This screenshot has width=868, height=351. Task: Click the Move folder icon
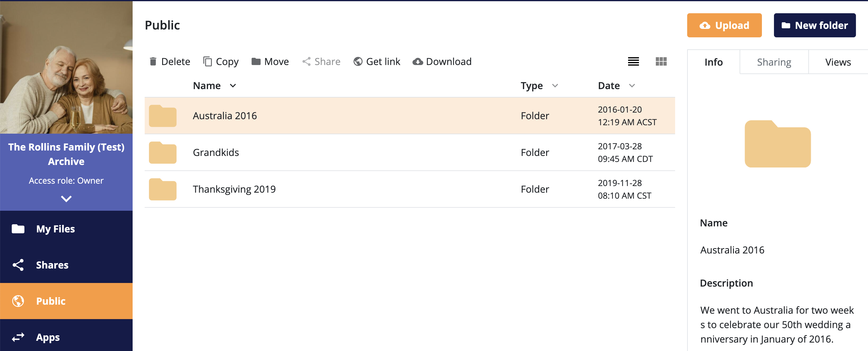pos(256,62)
